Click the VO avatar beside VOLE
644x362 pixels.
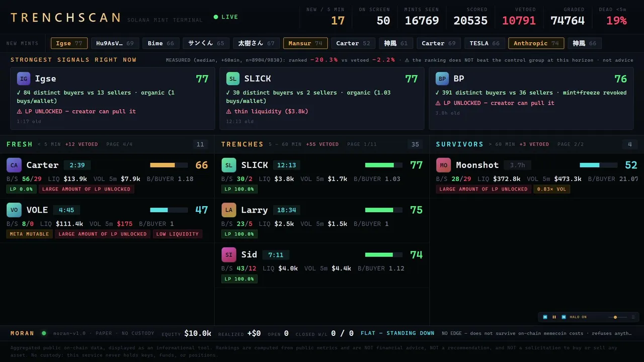(14, 210)
